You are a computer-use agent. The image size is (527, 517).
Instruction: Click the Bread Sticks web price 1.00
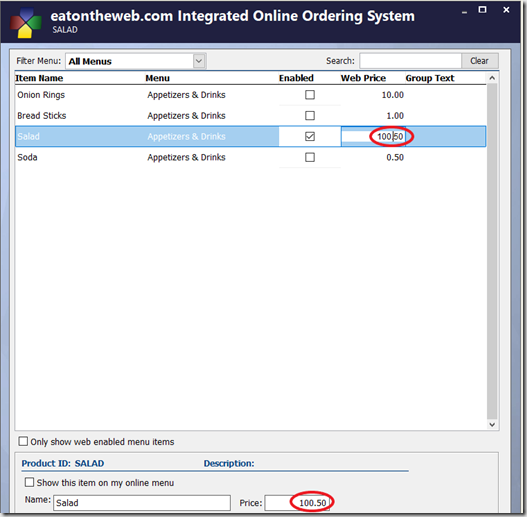(395, 116)
